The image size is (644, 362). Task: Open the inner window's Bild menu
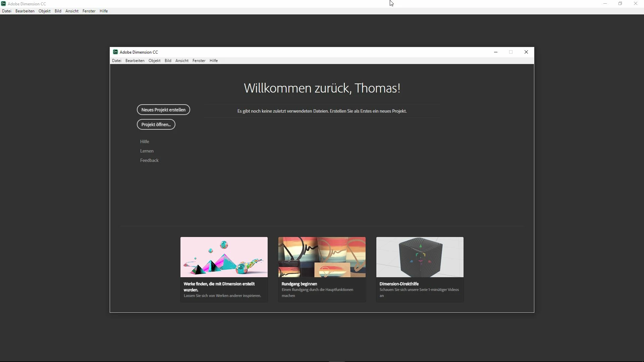168,61
